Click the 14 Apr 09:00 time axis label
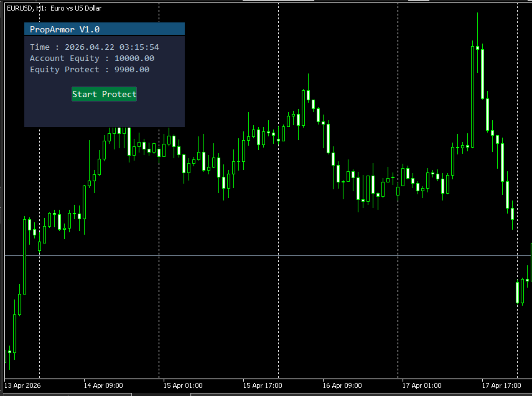 tap(103, 385)
